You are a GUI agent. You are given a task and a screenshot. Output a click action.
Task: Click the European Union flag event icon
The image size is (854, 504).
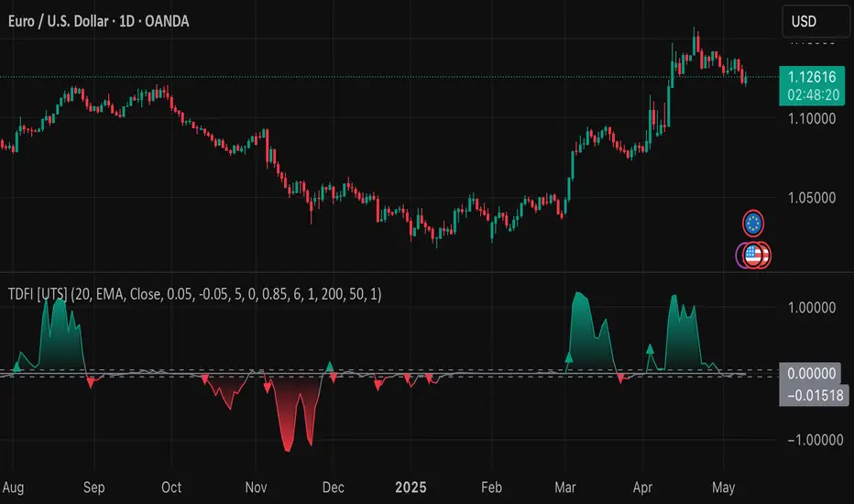coord(753,224)
